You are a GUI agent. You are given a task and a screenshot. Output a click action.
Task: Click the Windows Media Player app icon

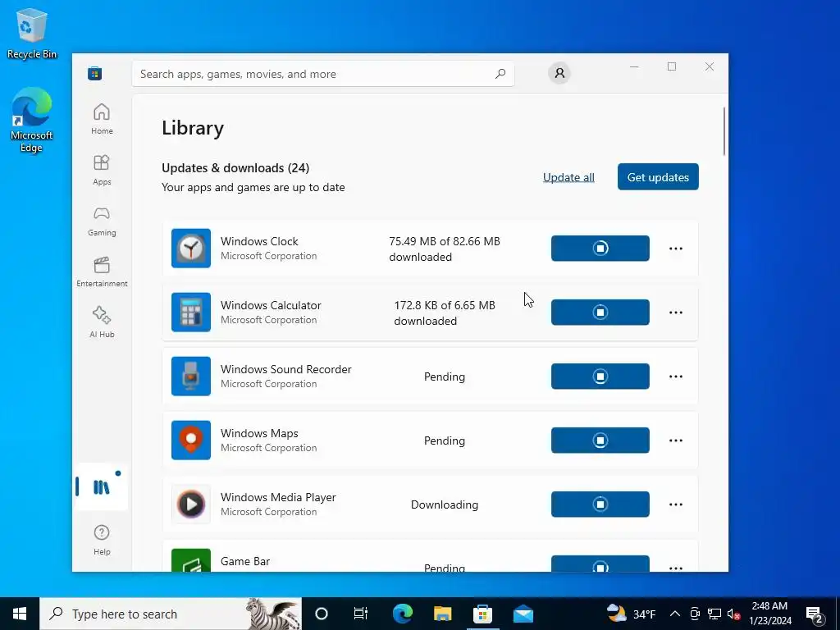[190, 504]
